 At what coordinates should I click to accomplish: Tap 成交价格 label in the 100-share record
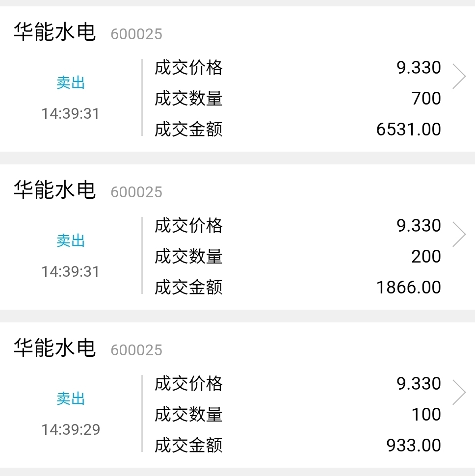click(x=188, y=383)
